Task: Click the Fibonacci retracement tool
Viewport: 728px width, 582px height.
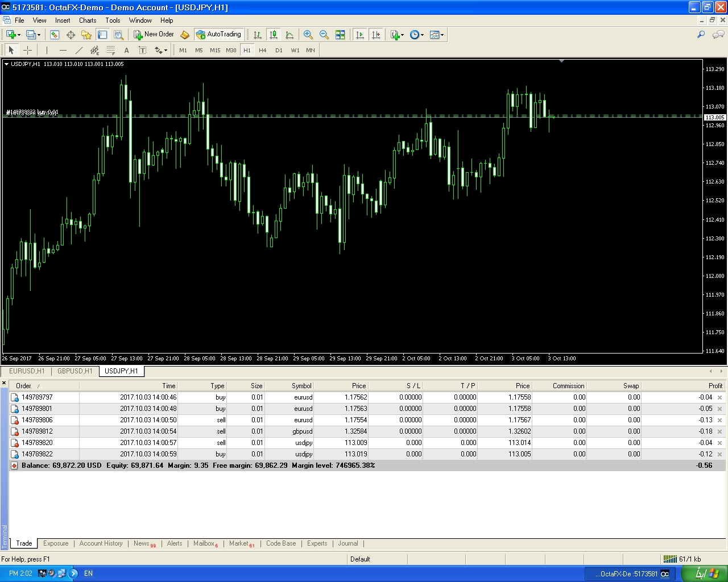Action: (110, 50)
